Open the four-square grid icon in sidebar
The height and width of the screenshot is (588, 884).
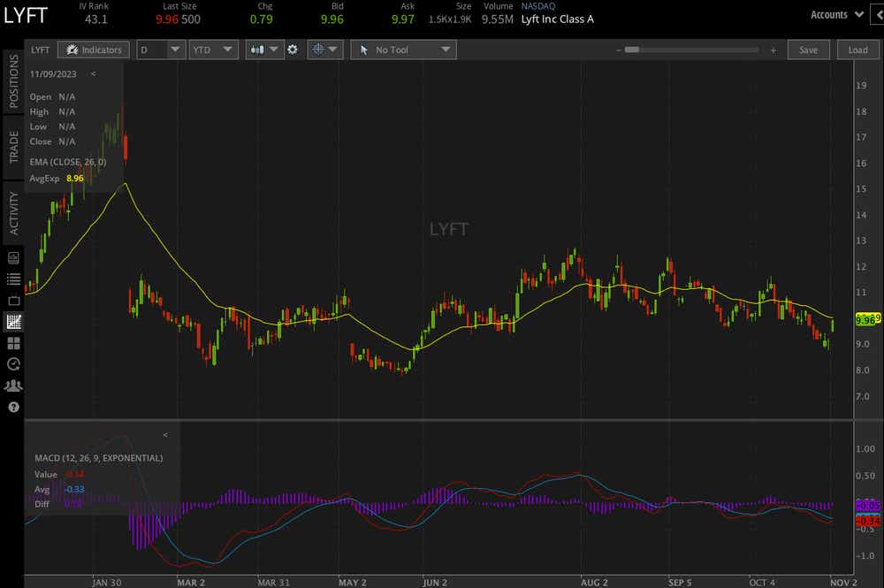tap(13, 343)
